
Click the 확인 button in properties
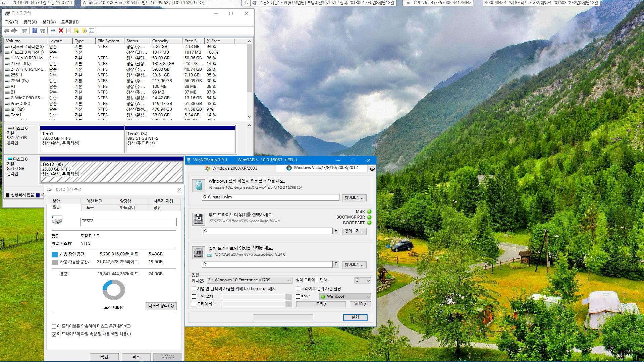tap(104, 357)
